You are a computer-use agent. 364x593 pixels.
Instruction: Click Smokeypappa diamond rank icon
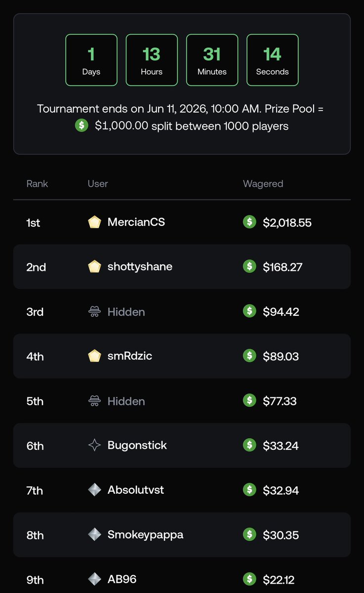[x=94, y=534]
